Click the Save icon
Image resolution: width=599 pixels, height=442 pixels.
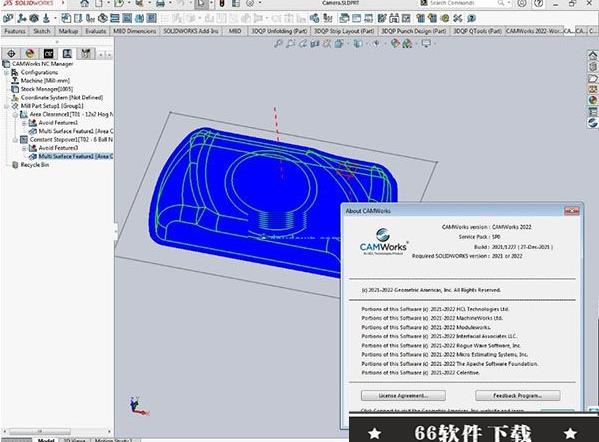[x=139, y=3]
